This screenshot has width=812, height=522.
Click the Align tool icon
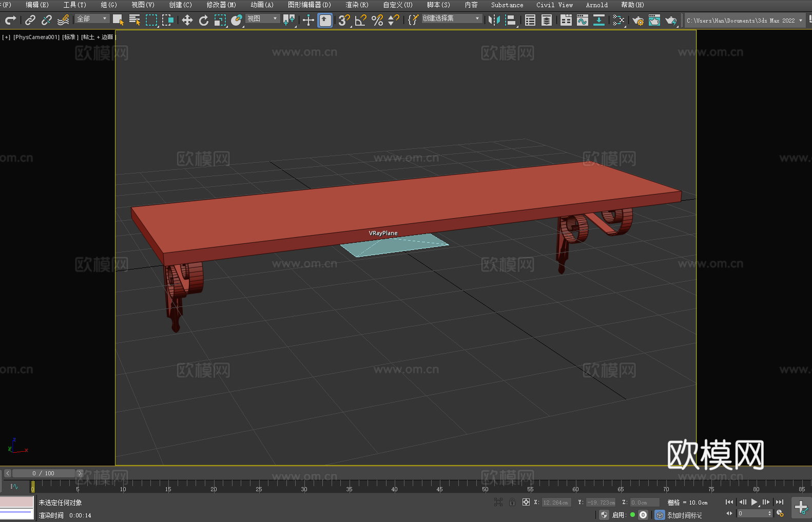click(x=511, y=20)
